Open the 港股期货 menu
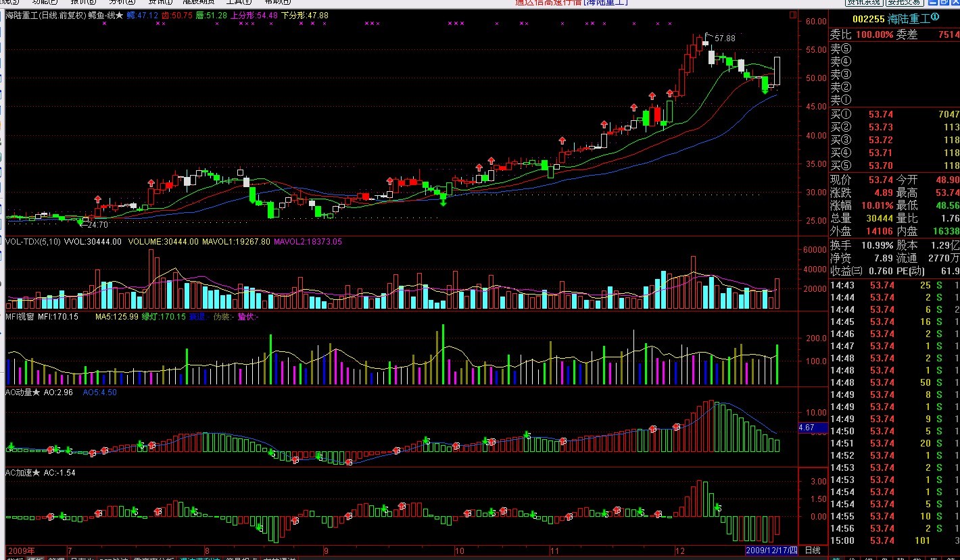 point(199,2)
